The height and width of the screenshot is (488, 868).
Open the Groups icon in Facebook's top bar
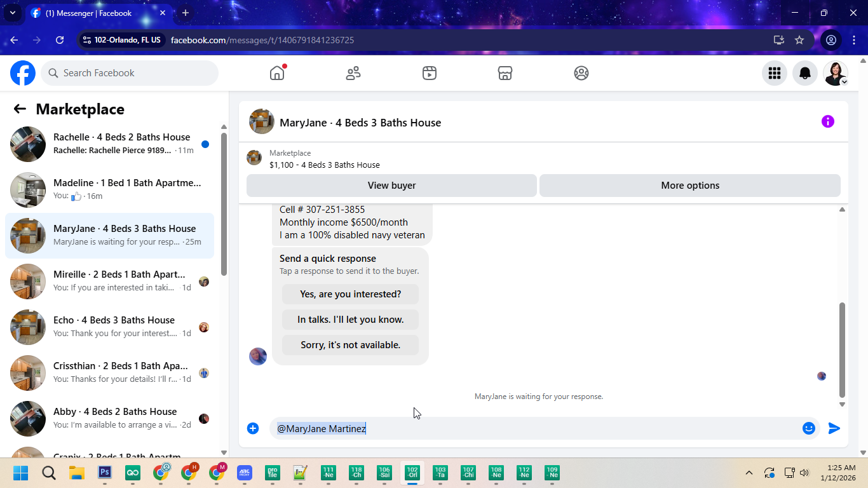point(581,73)
